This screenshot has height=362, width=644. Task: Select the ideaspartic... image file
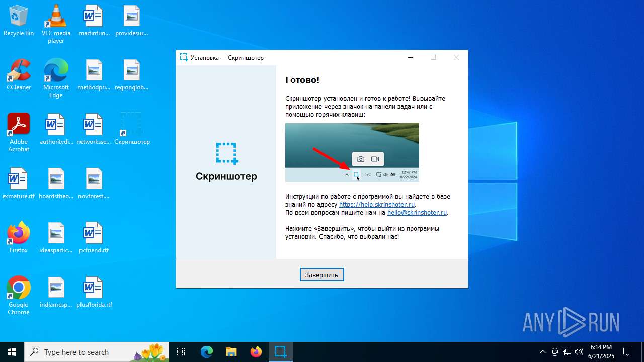click(x=56, y=238)
